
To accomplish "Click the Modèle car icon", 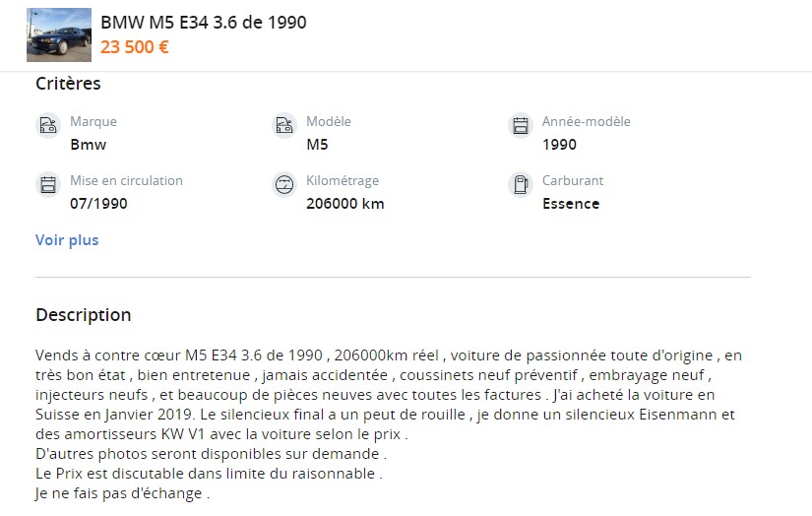I will (284, 125).
